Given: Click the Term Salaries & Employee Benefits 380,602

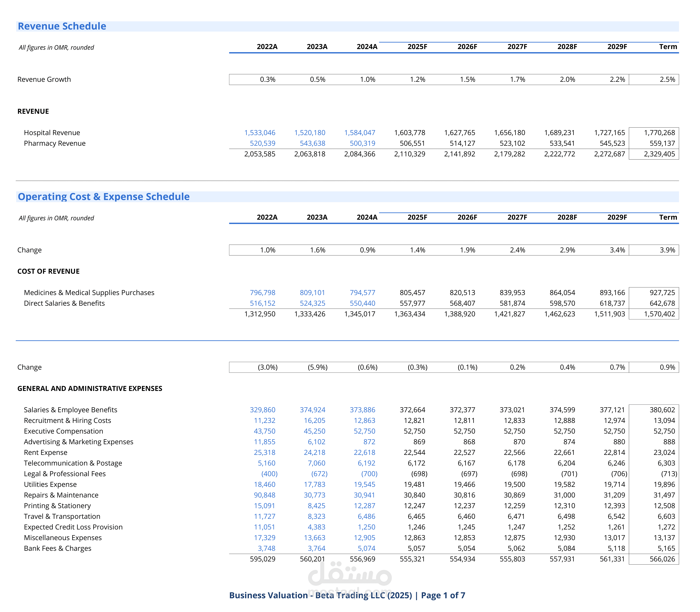Looking at the screenshot, I should point(662,410).
